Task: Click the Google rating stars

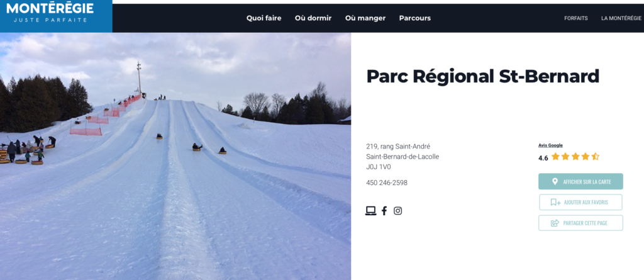Action: tap(575, 157)
